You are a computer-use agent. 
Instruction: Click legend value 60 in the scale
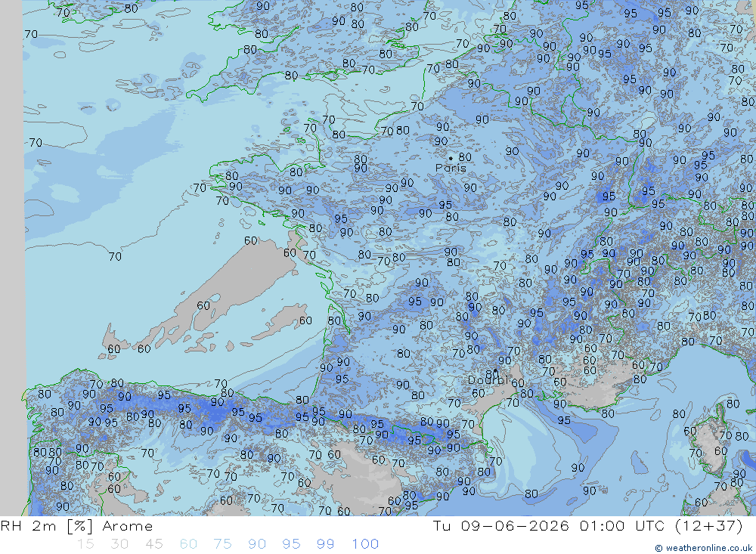click(x=188, y=544)
